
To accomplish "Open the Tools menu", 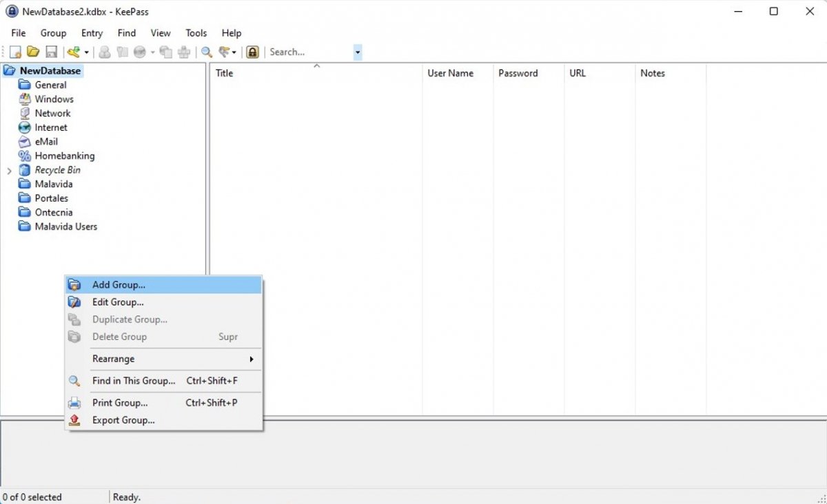I will pyautogui.click(x=196, y=33).
